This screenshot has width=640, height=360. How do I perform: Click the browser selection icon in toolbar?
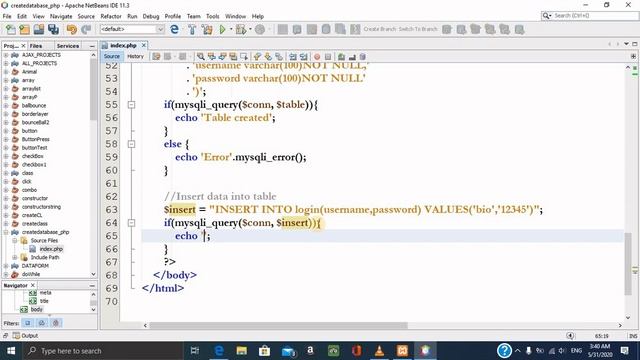click(x=174, y=29)
